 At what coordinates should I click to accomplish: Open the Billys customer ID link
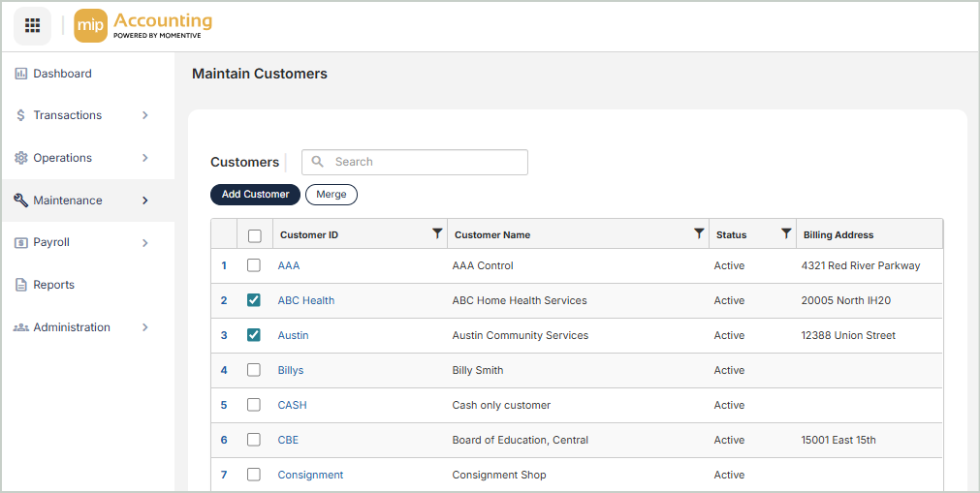pyautogui.click(x=291, y=370)
